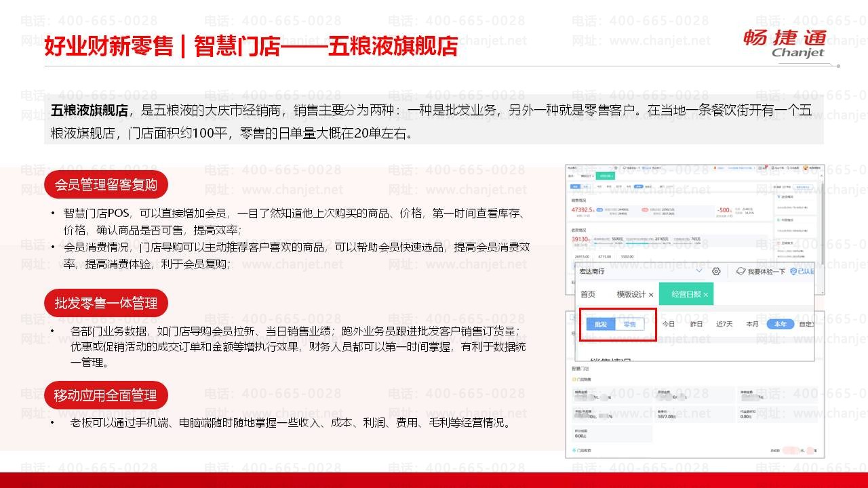
Task: Select the 经营日报 tab
Action: click(x=686, y=294)
